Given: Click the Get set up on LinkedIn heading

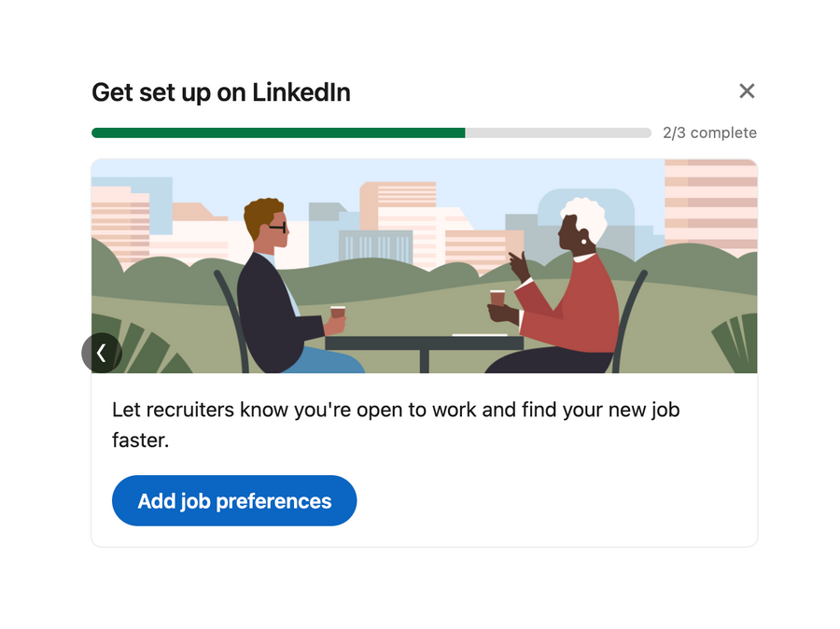Looking at the screenshot, I should [x=220, y=92].
